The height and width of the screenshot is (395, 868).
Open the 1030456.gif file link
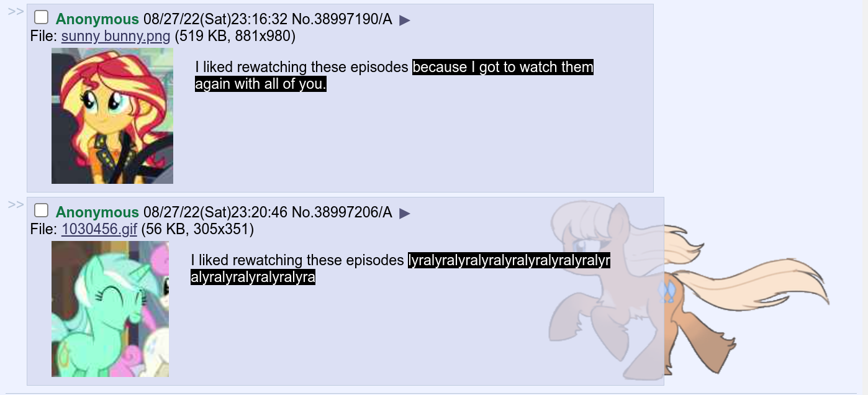pos(99,229)
